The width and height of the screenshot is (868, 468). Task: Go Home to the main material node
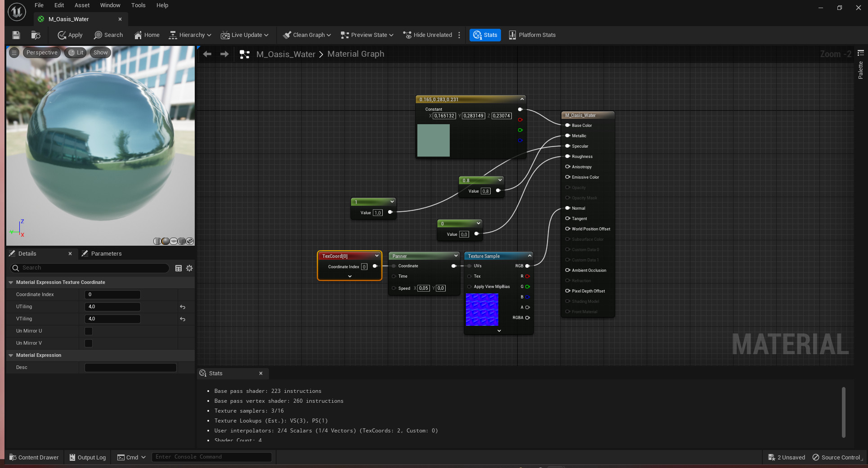[x=147, y=35]
